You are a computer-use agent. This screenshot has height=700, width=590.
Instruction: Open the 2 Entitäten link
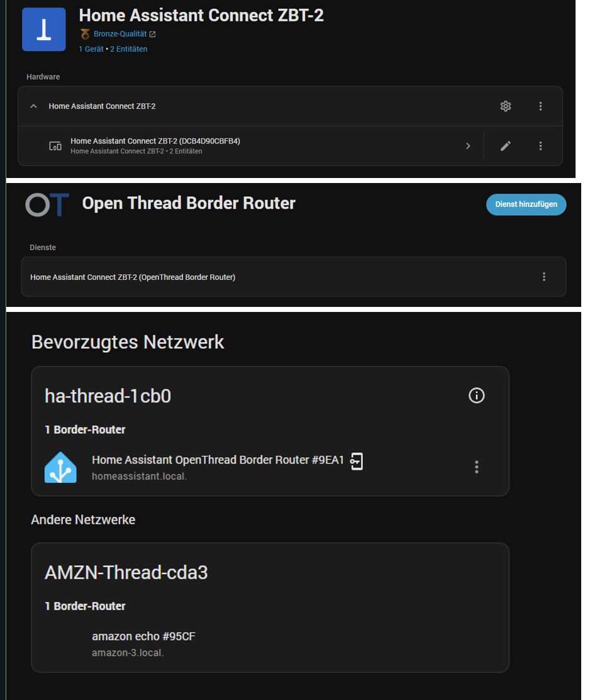pyautogui.click(x=128, y=48)
